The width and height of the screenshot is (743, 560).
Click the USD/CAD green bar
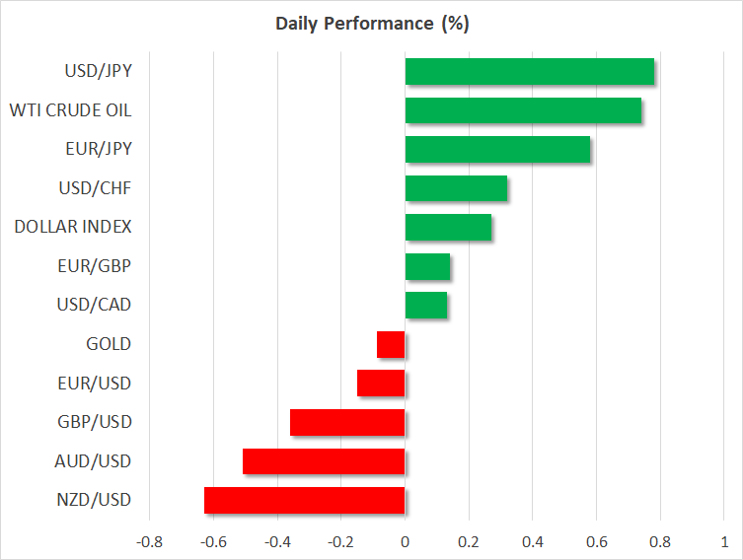(x=426, y=306)
